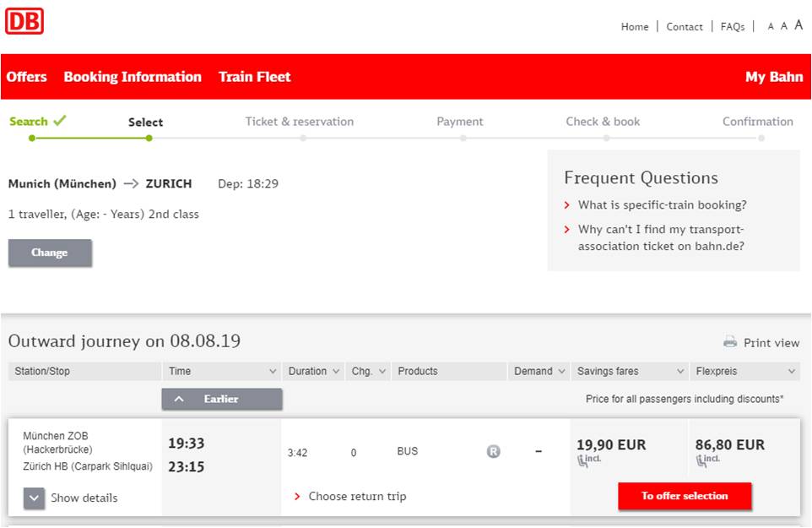Click Zürich HB (Carpark Sihlquai) station
Viewport: 812px width, 528px height.
point(88,466)
